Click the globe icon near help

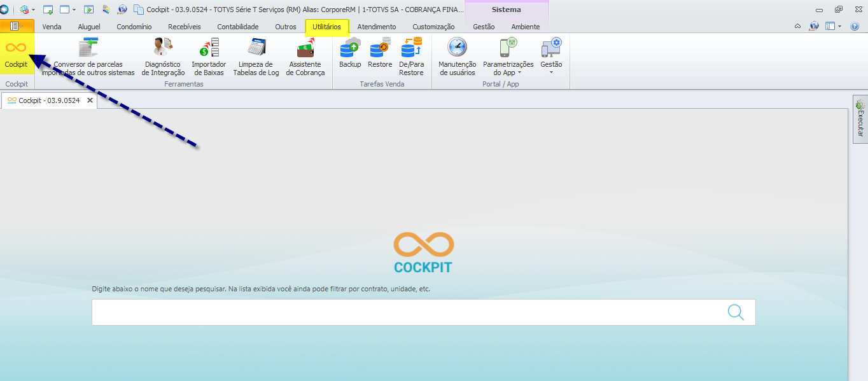814,26
